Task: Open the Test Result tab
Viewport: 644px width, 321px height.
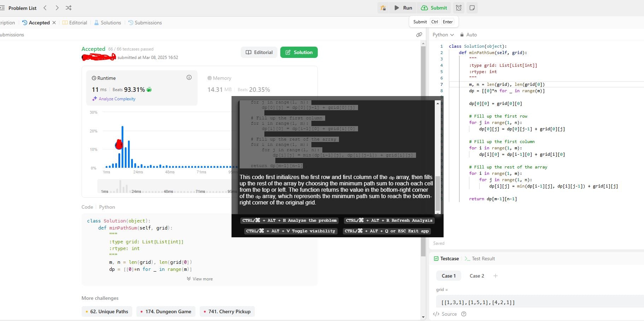Action: 480,258
